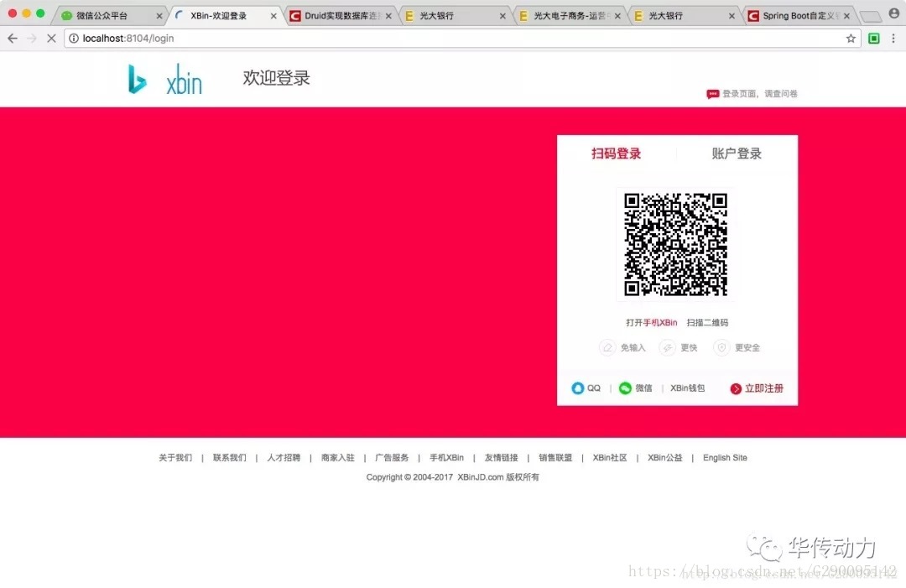This screenshot has width=906, height=588.
Task: Open the 关于我们 footer link
Action: pos(175,457)
